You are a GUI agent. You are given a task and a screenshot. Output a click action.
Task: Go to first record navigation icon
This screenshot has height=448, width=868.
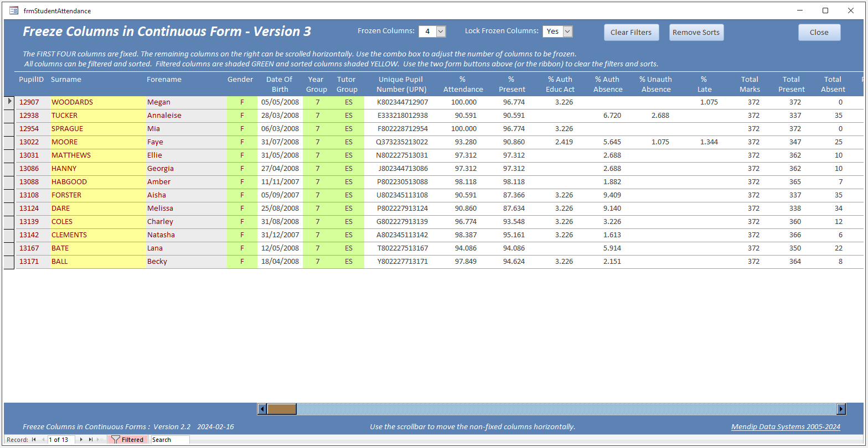34,440
